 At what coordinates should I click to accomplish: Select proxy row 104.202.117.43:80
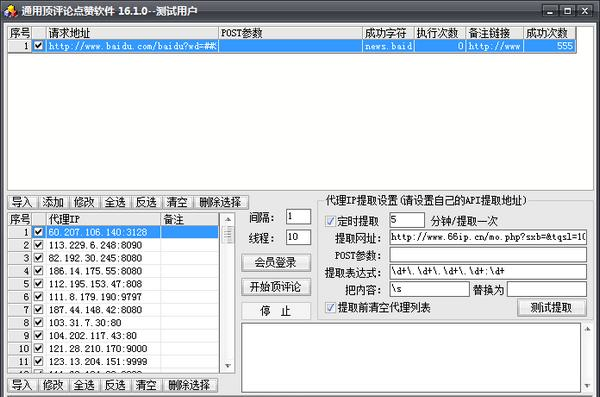113,336
